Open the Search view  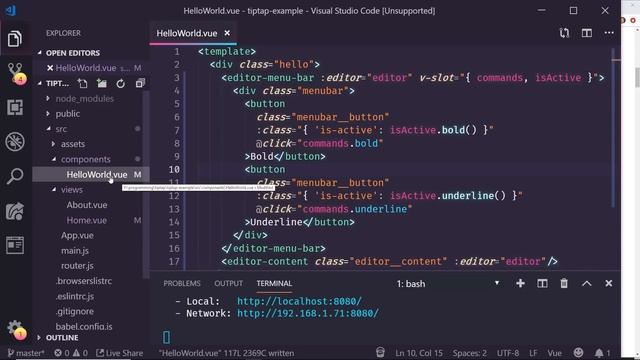click(x=15, y=176)
